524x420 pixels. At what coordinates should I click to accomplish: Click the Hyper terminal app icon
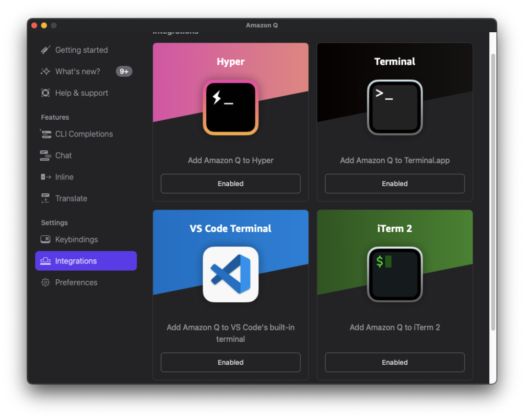tap(231, 107)
